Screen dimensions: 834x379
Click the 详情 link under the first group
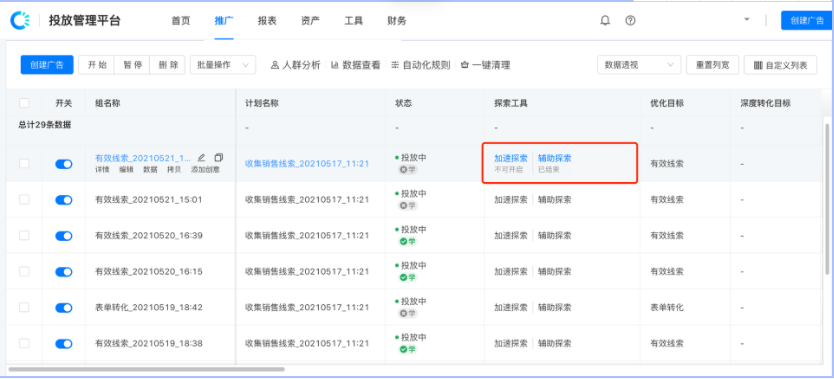pyautogui.click(x=102, y=170)
